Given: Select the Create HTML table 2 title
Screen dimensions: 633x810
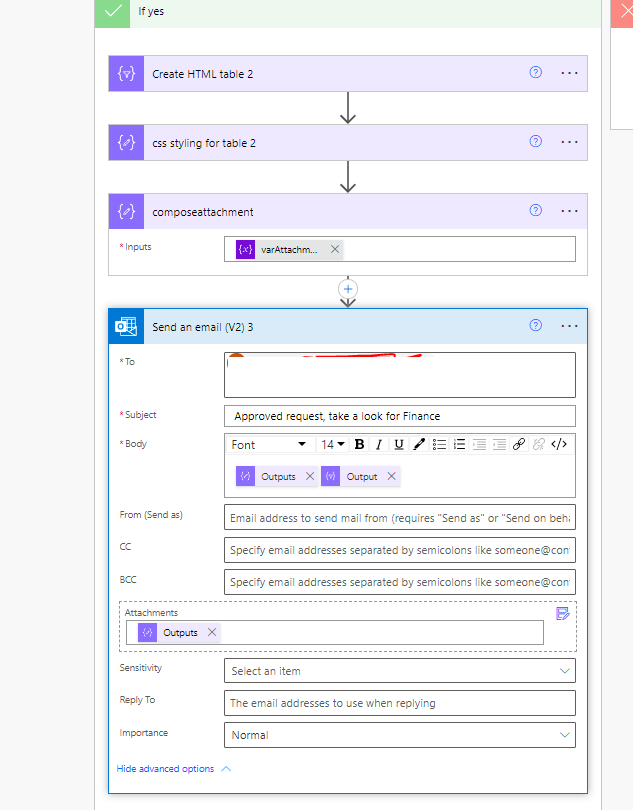Looking at the screenshot, I should pyautogui.click(x=203, y=74).
